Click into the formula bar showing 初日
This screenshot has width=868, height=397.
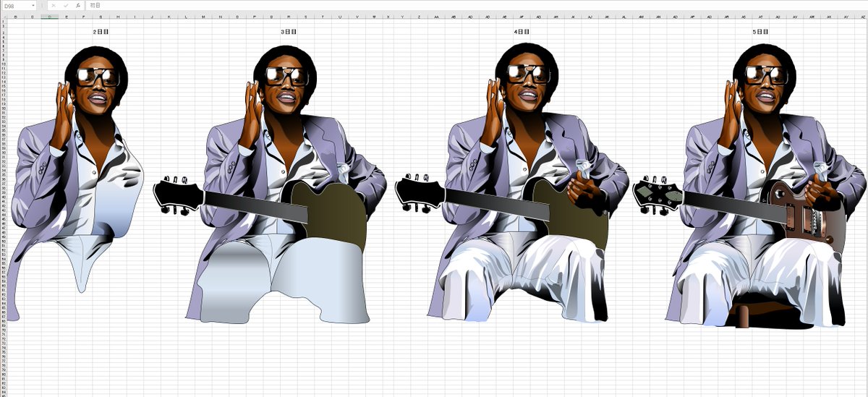coord(476,5)
